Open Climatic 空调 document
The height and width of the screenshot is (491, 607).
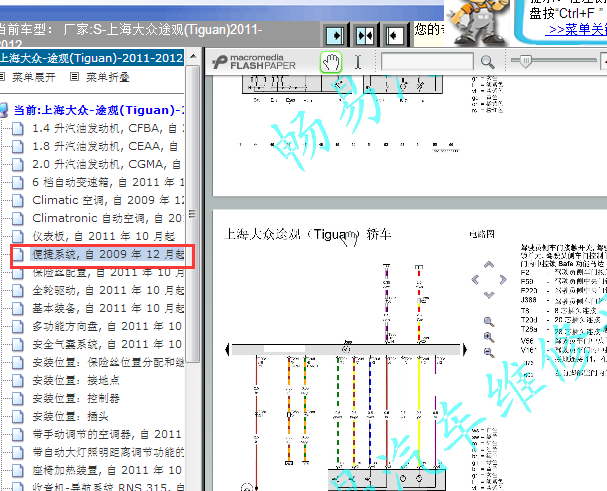pyautogui.click(x=108, y=200)
